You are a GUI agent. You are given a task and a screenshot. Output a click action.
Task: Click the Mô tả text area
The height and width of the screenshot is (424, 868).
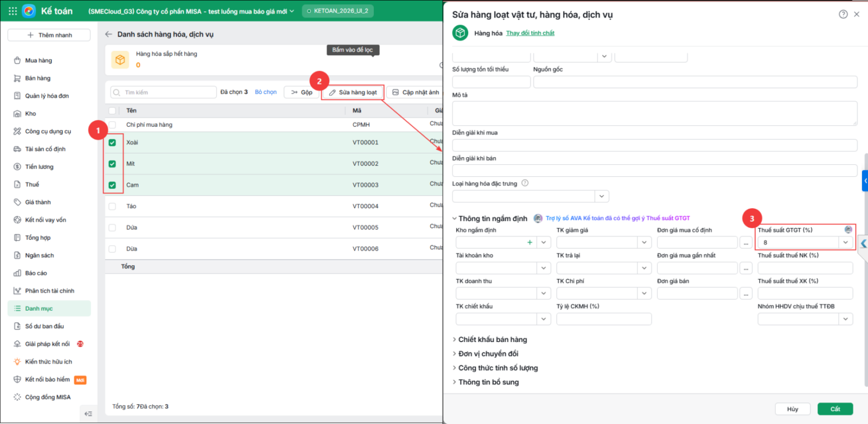pyautogui.click(x=654, y=113)
